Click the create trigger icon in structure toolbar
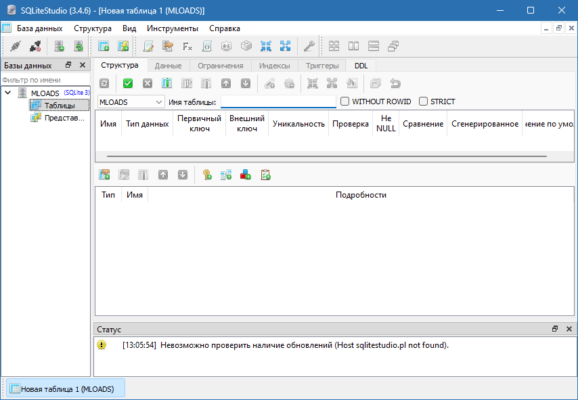The image size is (578, 400). point(289,84)
